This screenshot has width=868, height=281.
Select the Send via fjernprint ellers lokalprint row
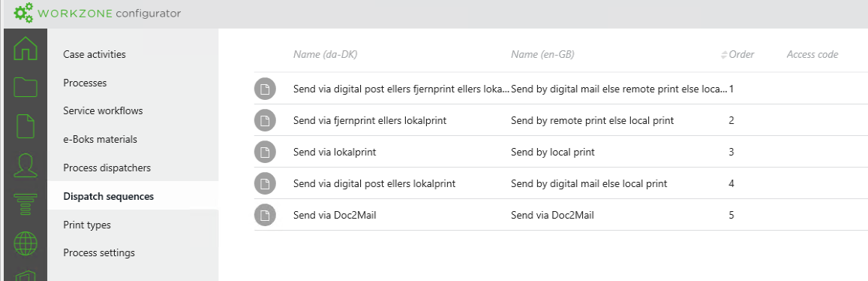pyautogui.click(x=560, y=120)
